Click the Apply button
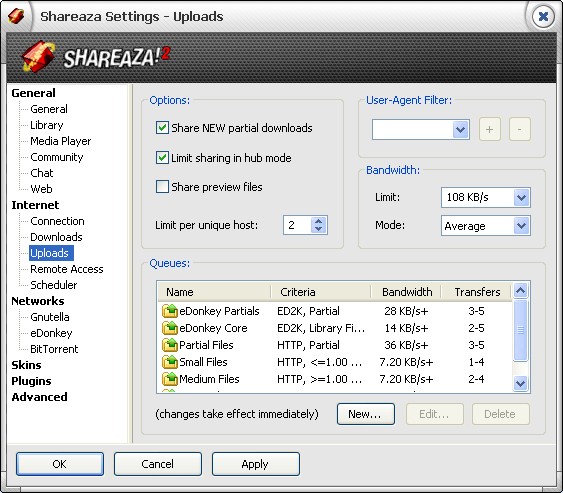The image size is (563, 493). pos(255,464)
